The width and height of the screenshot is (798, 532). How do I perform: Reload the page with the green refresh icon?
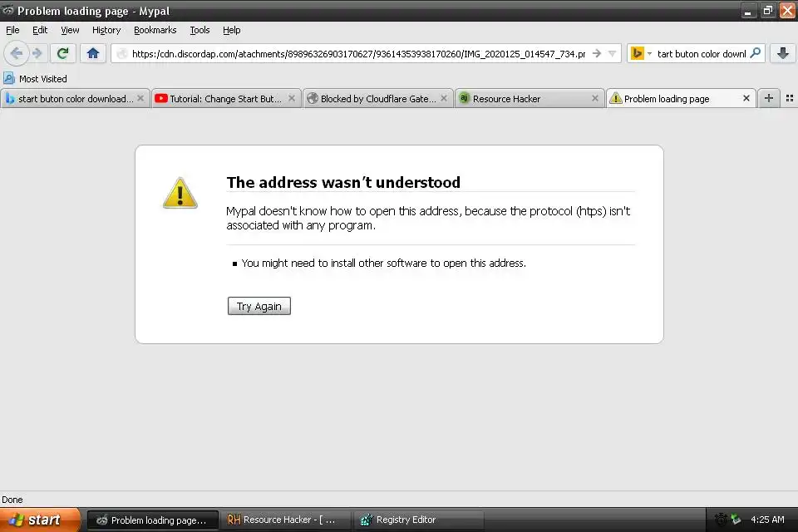coord(62,53)
